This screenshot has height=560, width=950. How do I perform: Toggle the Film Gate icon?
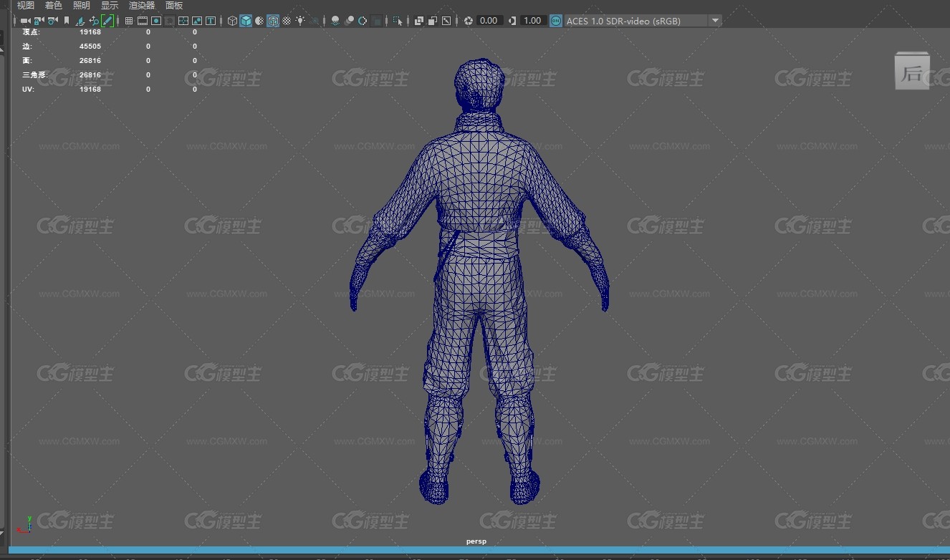tap(143, 21)
